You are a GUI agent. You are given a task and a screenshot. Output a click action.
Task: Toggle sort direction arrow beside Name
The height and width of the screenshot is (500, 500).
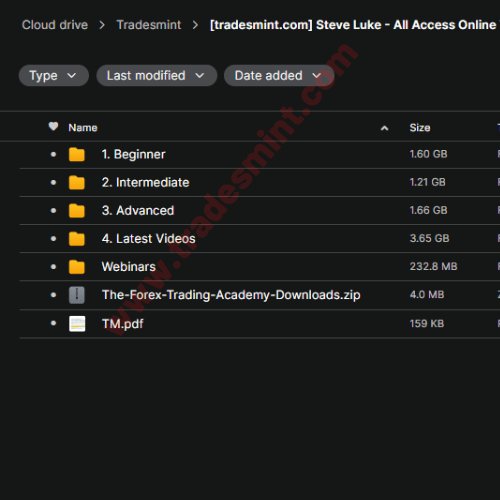pyautogui.click(x=384, y=128)
